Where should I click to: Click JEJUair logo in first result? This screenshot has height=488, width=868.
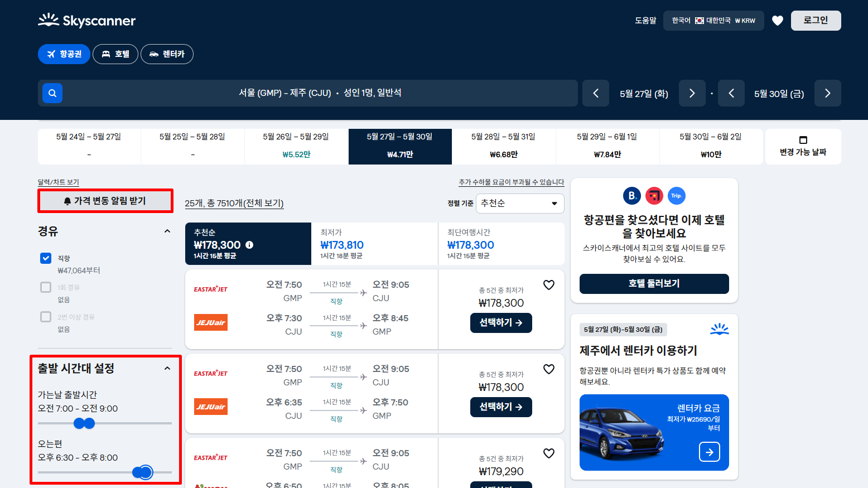tap(211, 322)
